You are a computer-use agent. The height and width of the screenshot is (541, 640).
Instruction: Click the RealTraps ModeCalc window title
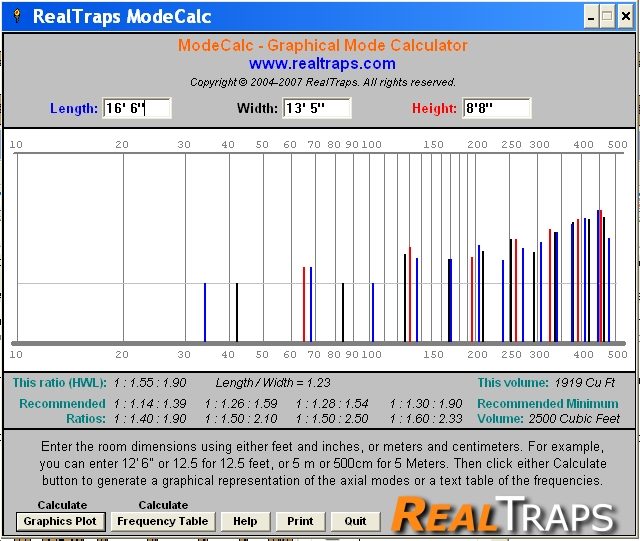(122, 16)
